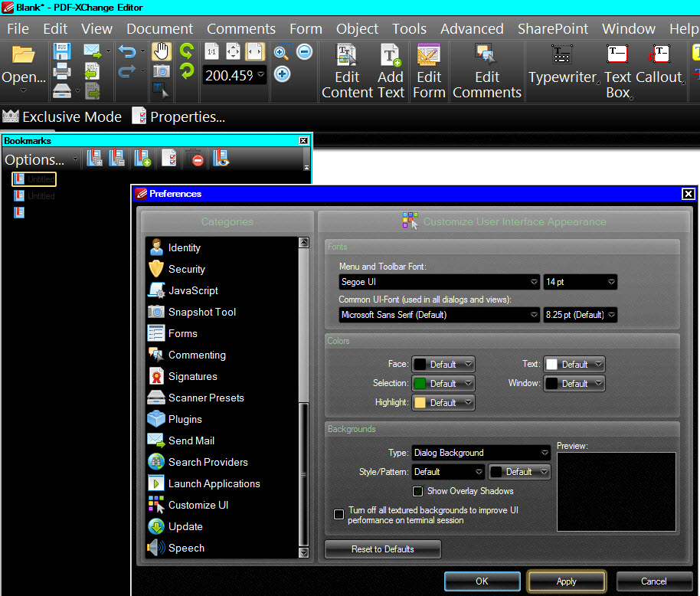Viewport: 700px width, 596px height.
Task: Open the Bookmarks Options dropdown
Action: pyautogui.click(x=41, y=160)
